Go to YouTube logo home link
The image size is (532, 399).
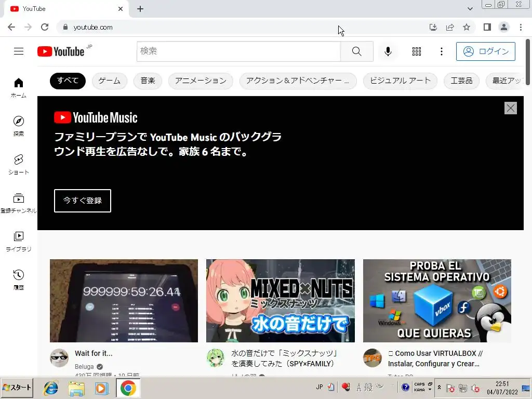(x=61, y=51)
